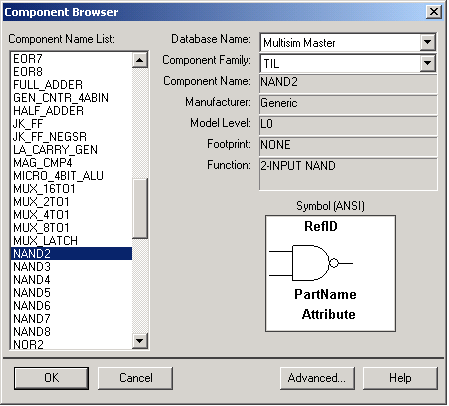The width and height of the screenshot is (449, 406).
Task: Select NAND8 component
Action: pos(71,332)
